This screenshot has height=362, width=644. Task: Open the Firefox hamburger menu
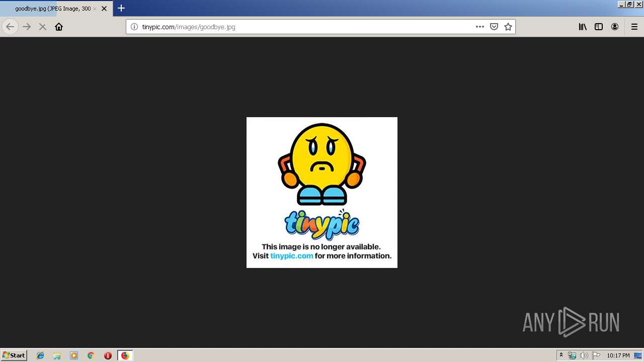click(634, 27)
